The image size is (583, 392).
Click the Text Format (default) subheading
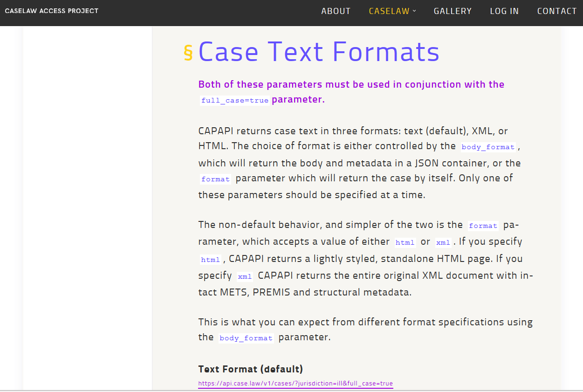click(251, 369)
